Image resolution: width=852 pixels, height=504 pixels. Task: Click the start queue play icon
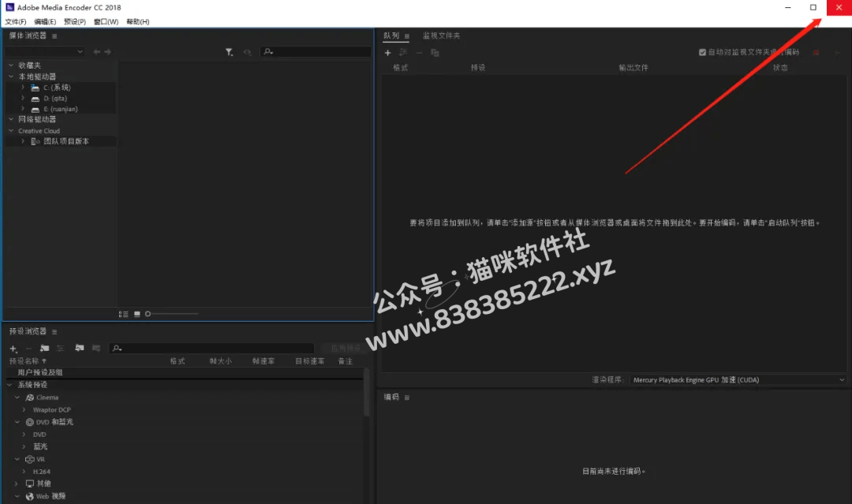837,53
